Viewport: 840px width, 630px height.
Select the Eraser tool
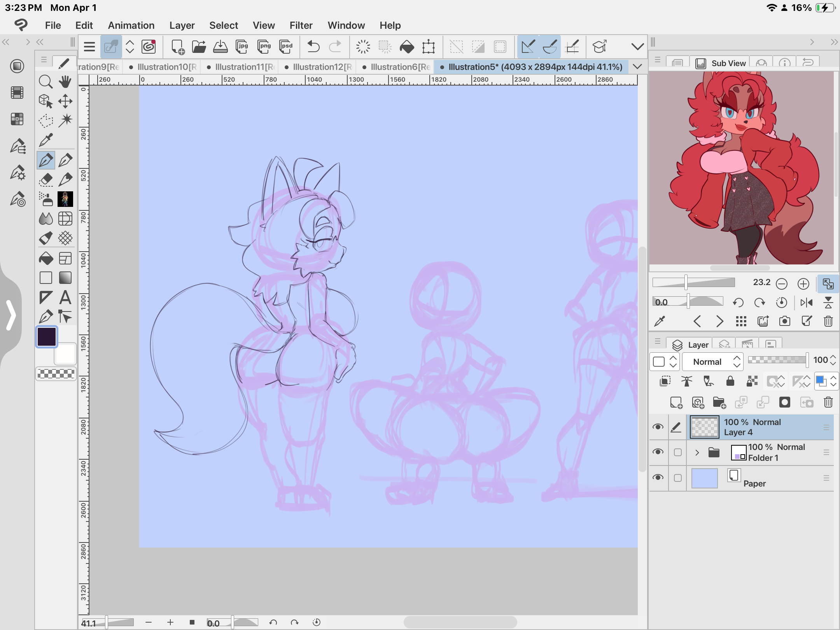pyautogui.click(x=46, y=179)
